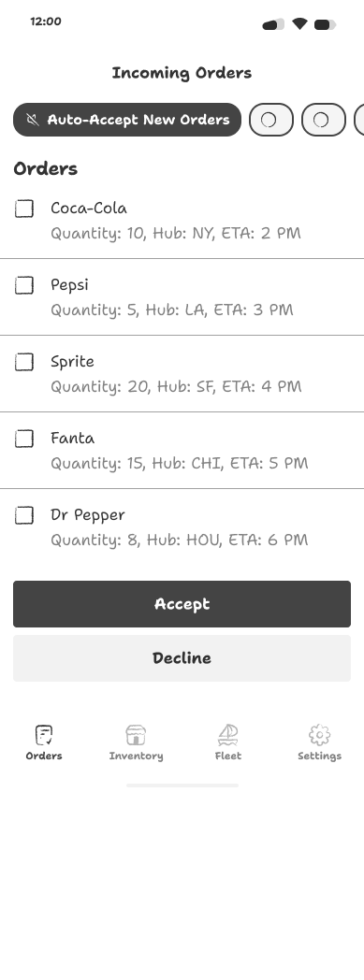364x980 pixels.
Task: Select the Sprite order checkbox
Action: (x=24, y=362)
